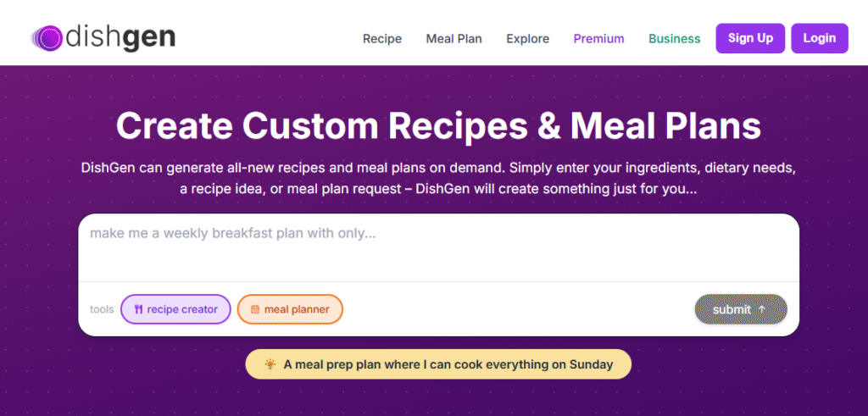Open the Premium link in navigation
The height and width of the screenshot is (416, 868).
[598, 38]
